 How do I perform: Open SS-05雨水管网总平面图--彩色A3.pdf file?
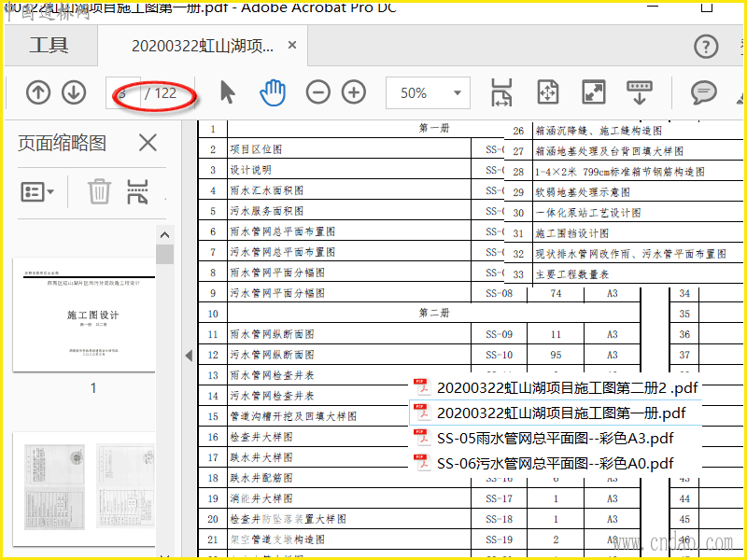556,438
